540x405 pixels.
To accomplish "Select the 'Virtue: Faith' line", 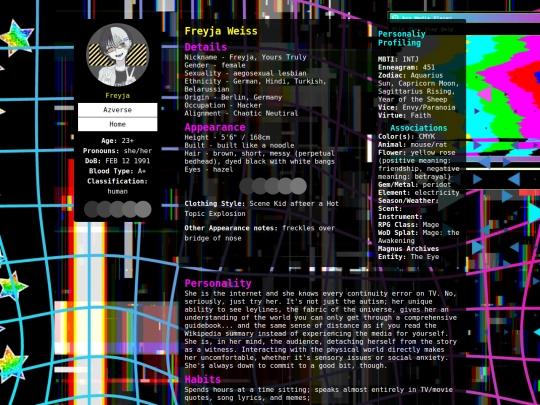I will (x=404, y=115).
